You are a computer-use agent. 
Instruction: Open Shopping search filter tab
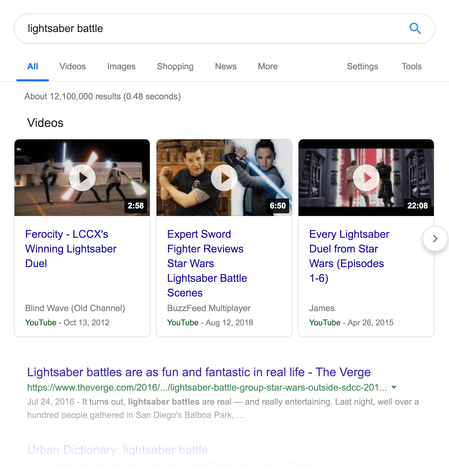point(175,66)
